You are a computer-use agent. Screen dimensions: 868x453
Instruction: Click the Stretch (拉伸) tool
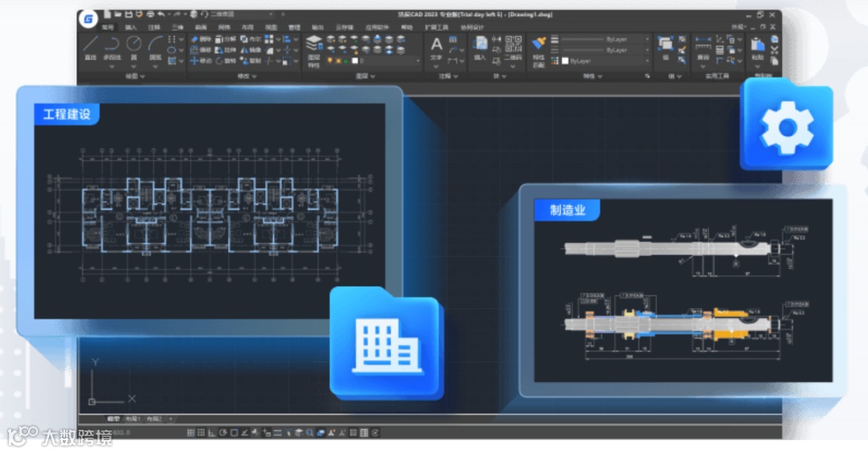pyautogui.click(x=226, y=50)
